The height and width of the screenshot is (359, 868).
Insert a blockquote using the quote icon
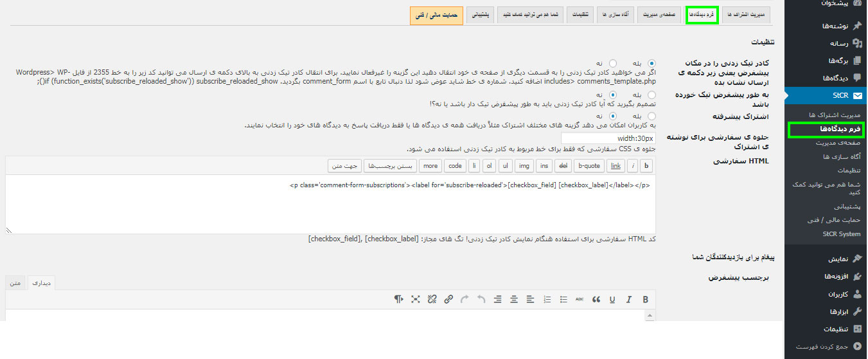point(596,299)
